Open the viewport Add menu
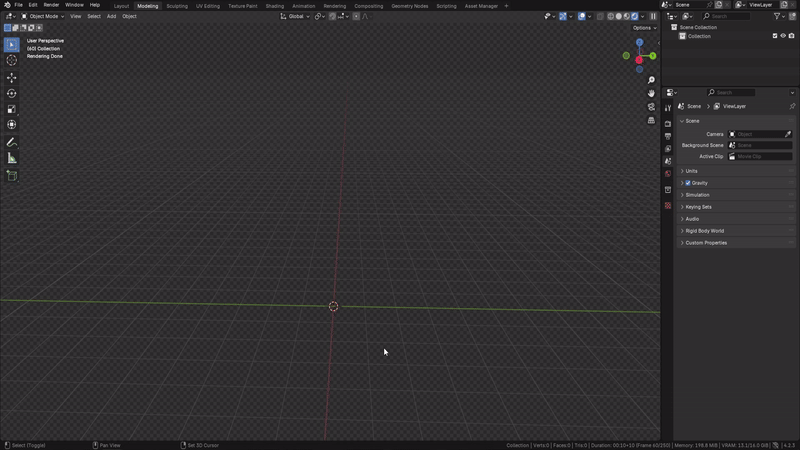This screenshot has height=450, width=800. tap(111, 16)
